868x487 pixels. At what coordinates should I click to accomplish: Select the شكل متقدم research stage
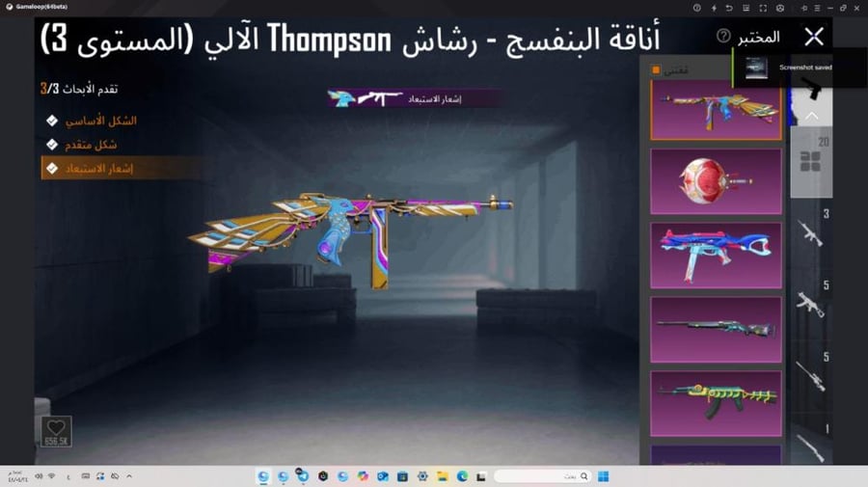tap(82, 145)
